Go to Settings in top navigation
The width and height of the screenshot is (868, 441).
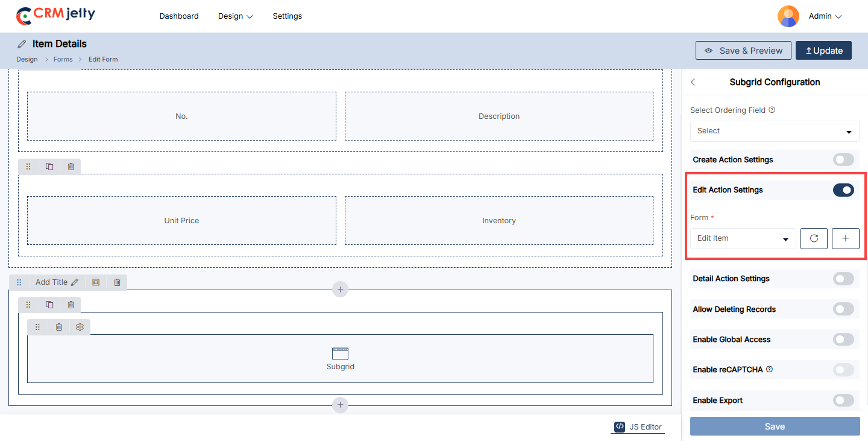point(287,16)
